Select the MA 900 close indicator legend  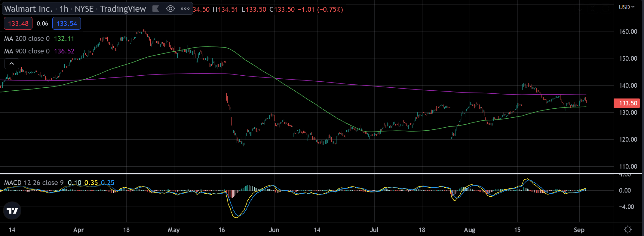[x=27, y=51]
